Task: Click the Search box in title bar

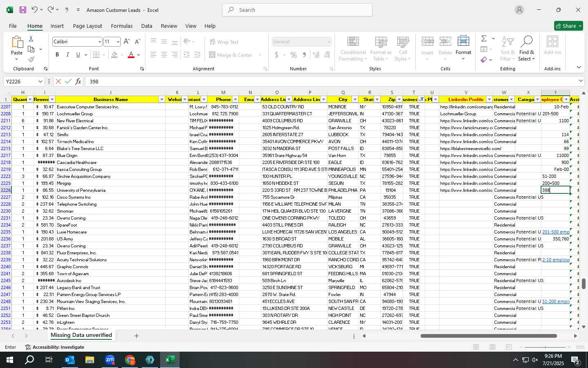Action: tap(297, 10)
